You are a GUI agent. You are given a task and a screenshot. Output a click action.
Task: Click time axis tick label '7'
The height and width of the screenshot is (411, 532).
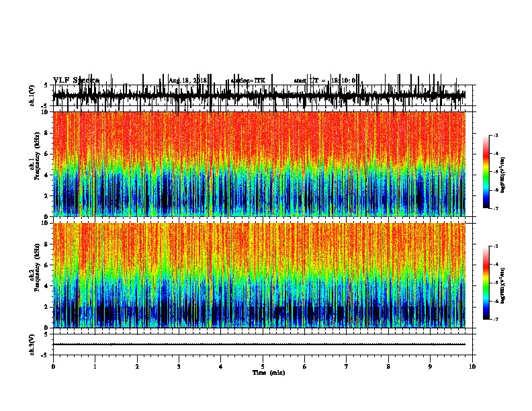347,366
